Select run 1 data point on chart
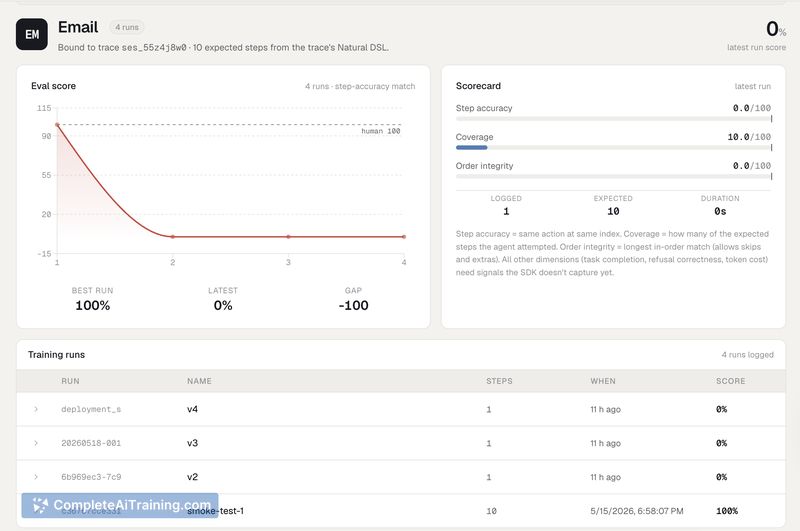Image resolution: width=800 pixels, height=531 pixels. click(57, 124)
